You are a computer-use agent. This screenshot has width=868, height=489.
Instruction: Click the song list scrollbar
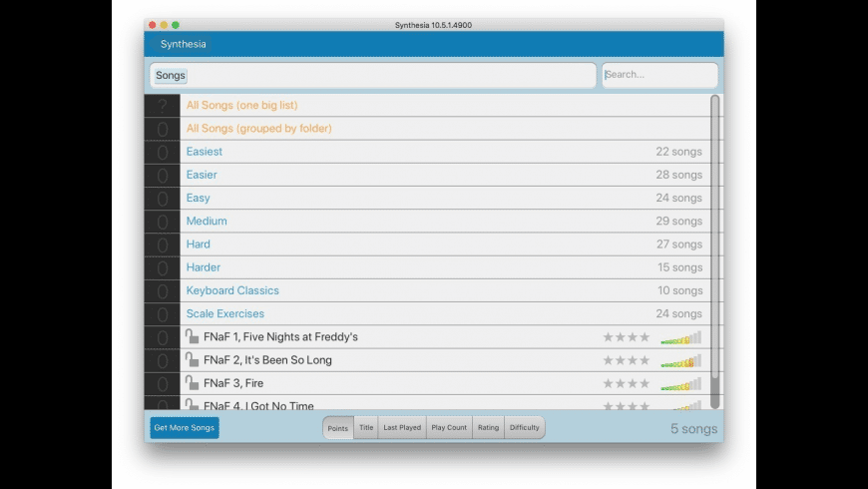click(x=714, y=251)
